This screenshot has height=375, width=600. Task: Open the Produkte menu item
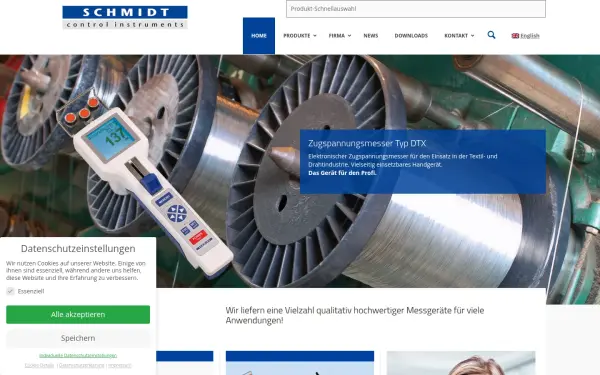[297, 36]
